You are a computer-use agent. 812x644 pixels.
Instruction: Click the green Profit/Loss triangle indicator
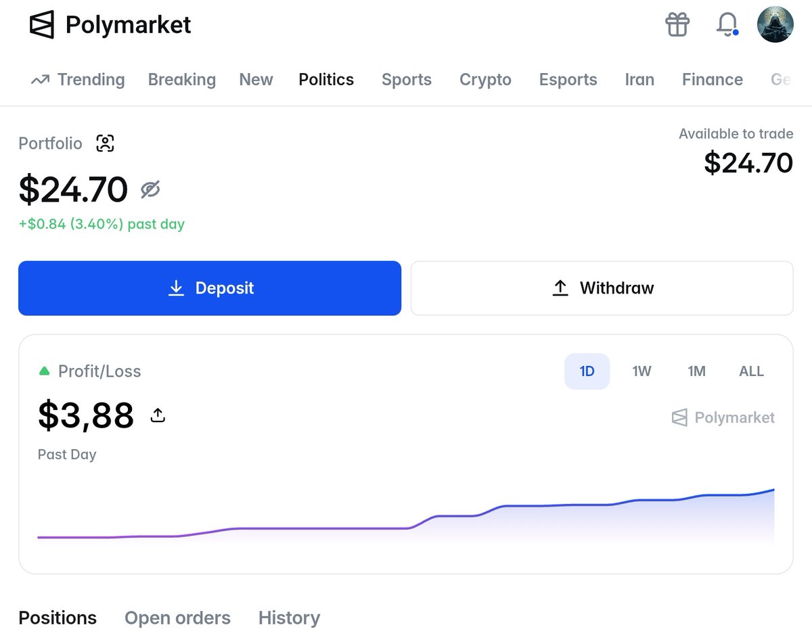coord(45,371)
